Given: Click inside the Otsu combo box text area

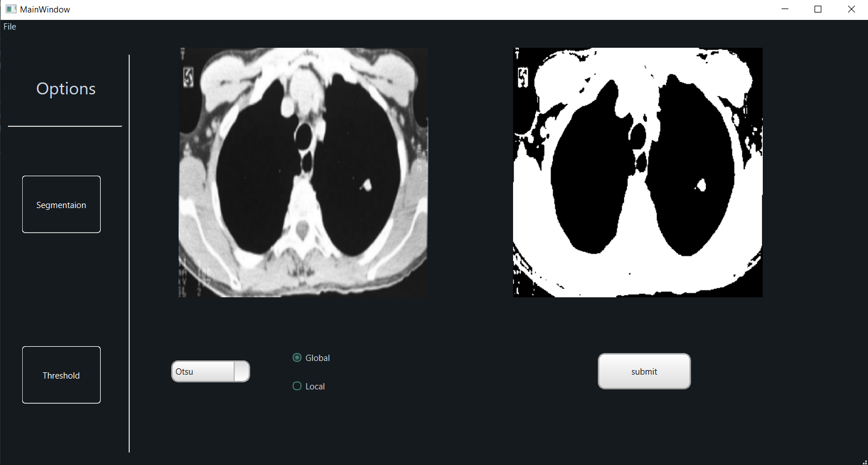Looking at the screenshot, I should [202, 371].
